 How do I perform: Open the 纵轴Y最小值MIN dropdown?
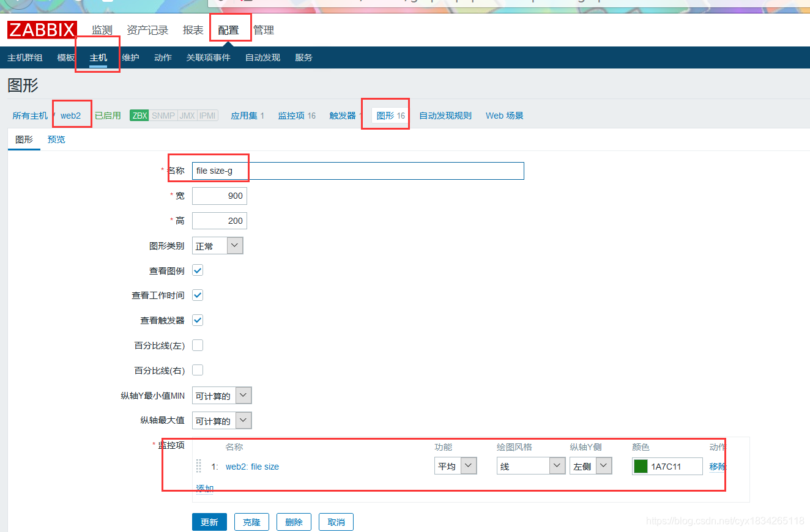point(222,396)
